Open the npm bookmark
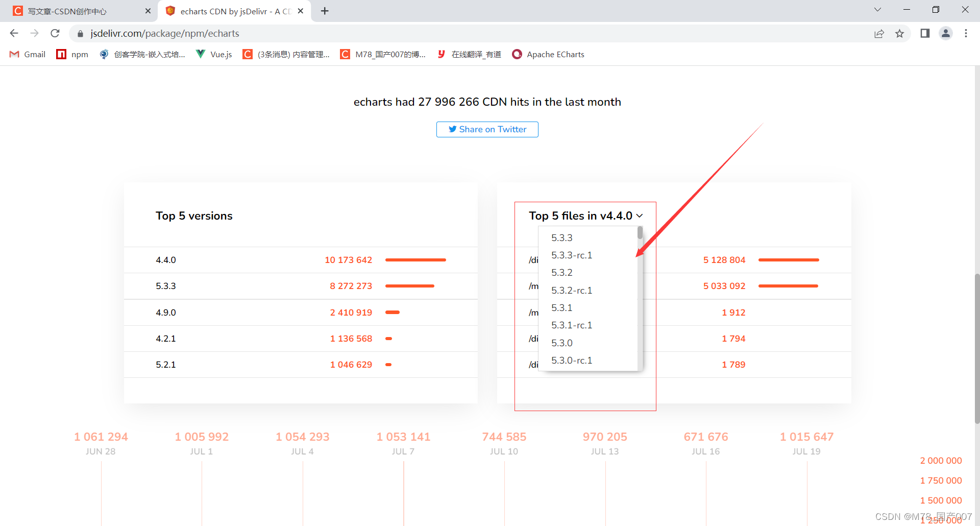 72,54
